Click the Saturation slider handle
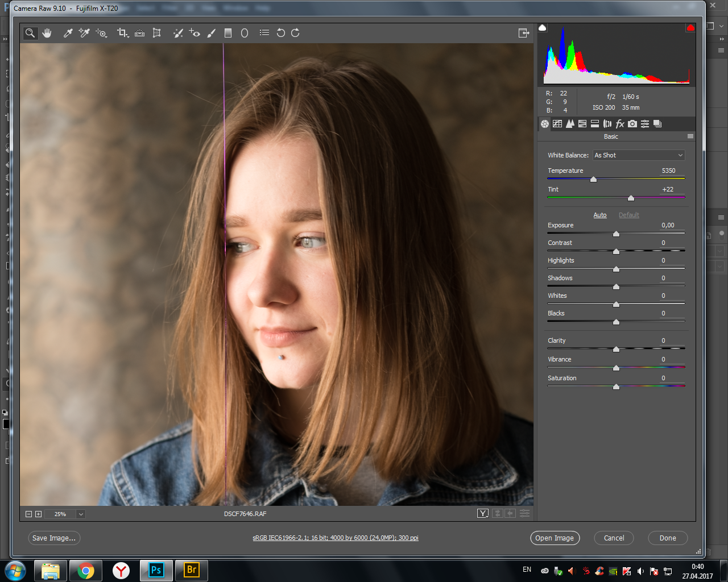Image resolution: width=728 pixels, height=582 pixels. 616,386
